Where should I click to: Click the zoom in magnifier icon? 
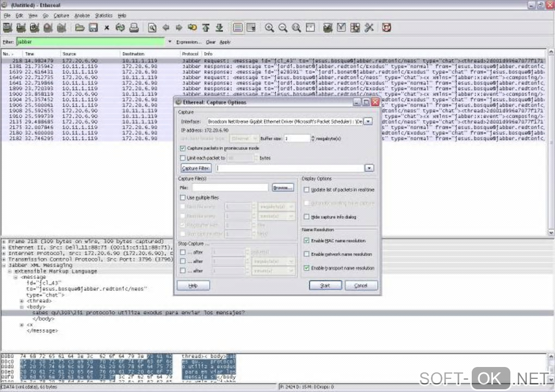[x=269, y=28]
